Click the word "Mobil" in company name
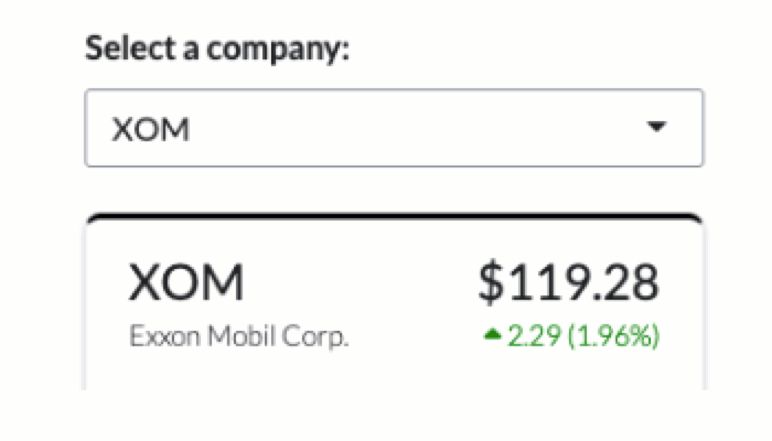 [x=241, y=336]
